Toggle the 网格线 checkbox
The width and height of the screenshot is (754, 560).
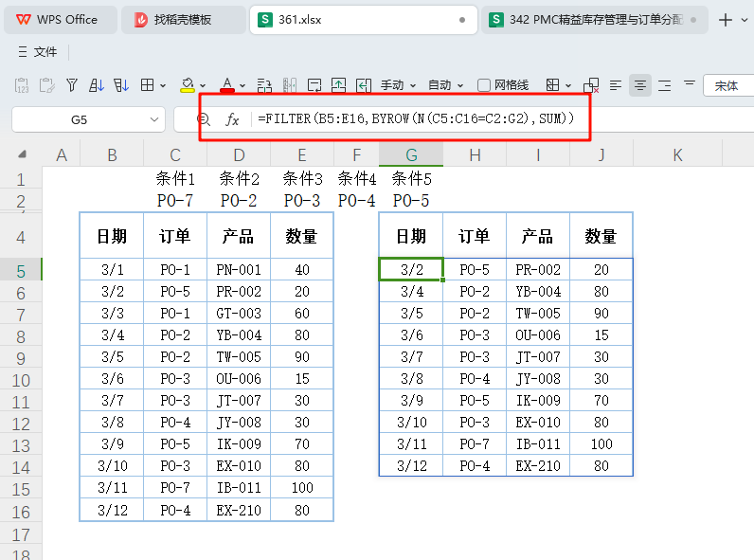pos(484,85)
